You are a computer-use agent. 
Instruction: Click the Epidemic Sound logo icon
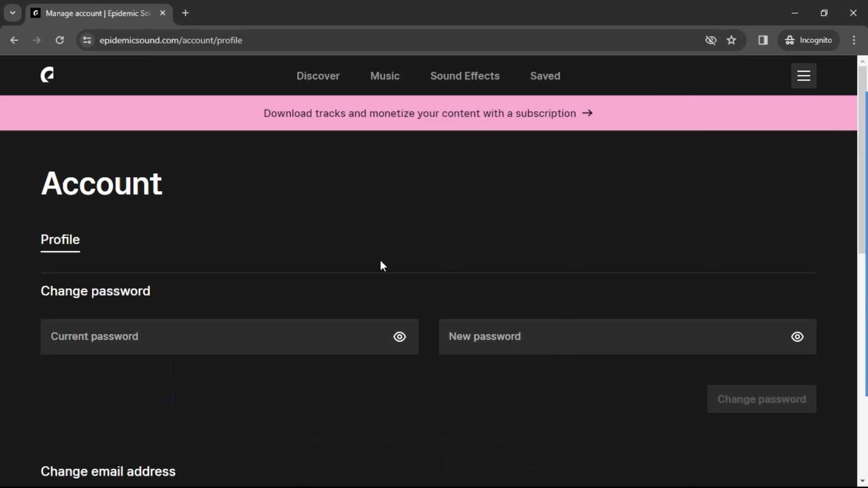[x=47, y=75]
